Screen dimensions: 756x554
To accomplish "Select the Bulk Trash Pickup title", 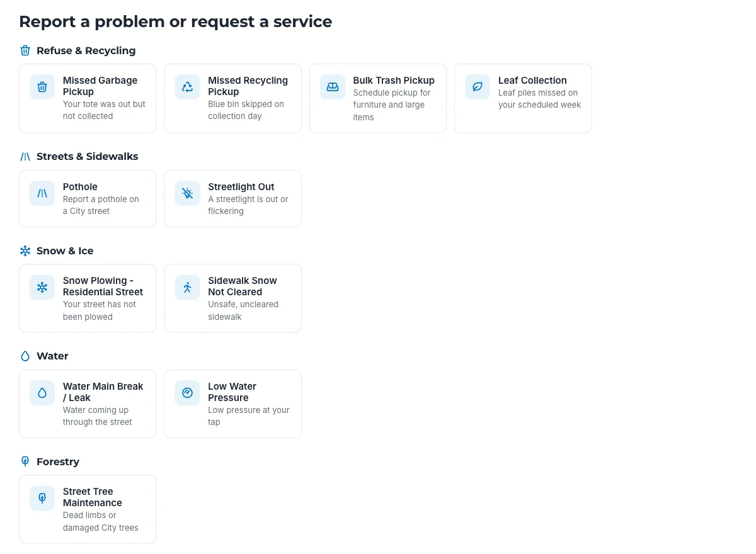I will point(394,81).
